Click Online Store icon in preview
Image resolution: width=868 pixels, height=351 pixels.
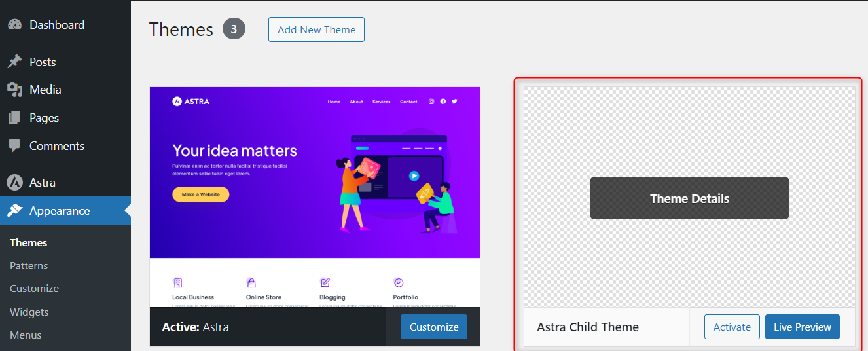click(251, 283)
